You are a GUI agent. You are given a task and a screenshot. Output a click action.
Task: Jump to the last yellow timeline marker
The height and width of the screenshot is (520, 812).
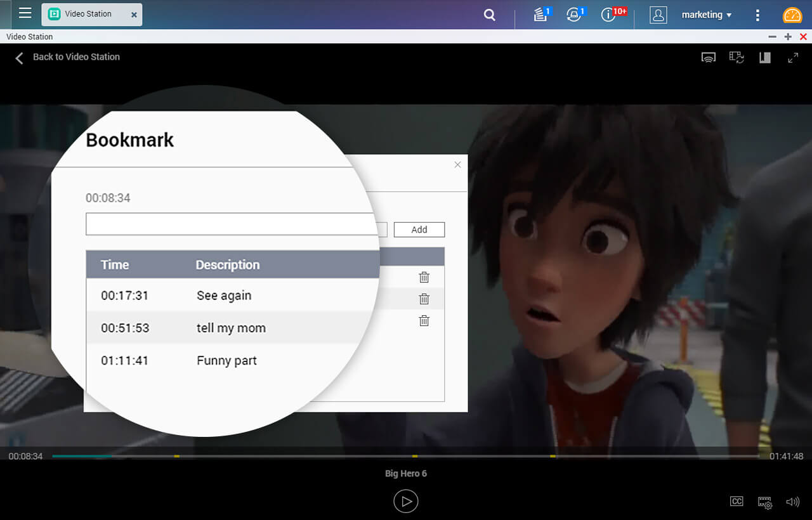(x=553, y=456)
